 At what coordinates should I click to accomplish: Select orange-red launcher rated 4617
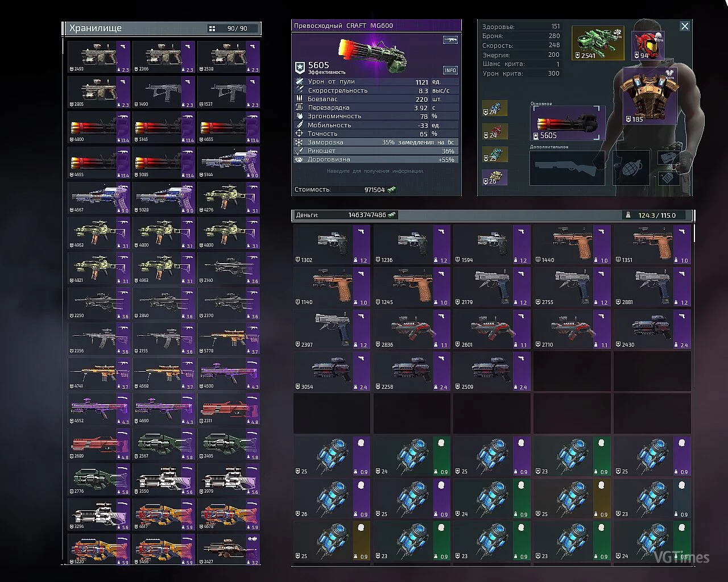tap(164, 515)
